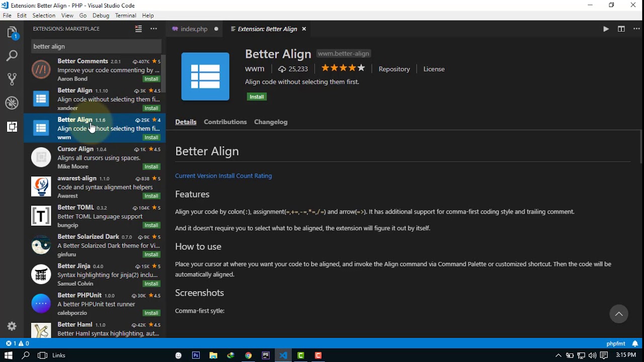644x362 pixels.
Task: Click the wwm publisher name link
Action: 255,69
